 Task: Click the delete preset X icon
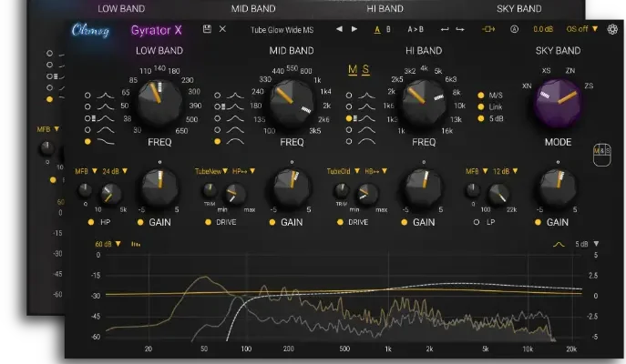222,29
